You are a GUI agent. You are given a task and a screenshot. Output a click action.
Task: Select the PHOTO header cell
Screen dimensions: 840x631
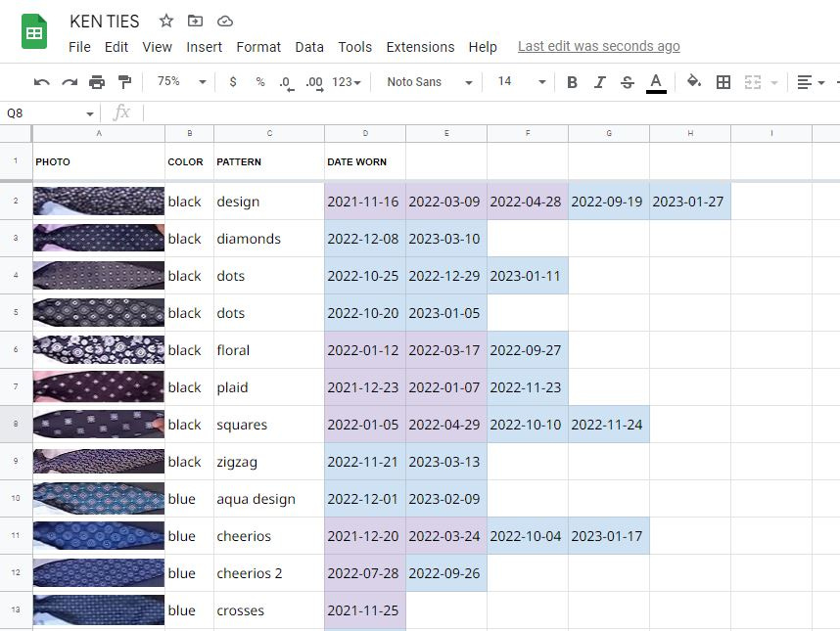click(x=99, y=161)
